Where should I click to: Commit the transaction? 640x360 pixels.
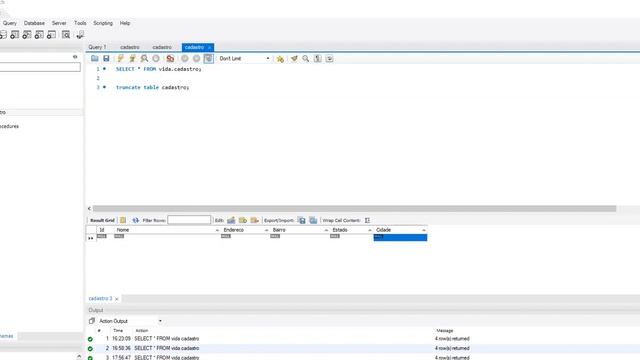pos(184,59)
